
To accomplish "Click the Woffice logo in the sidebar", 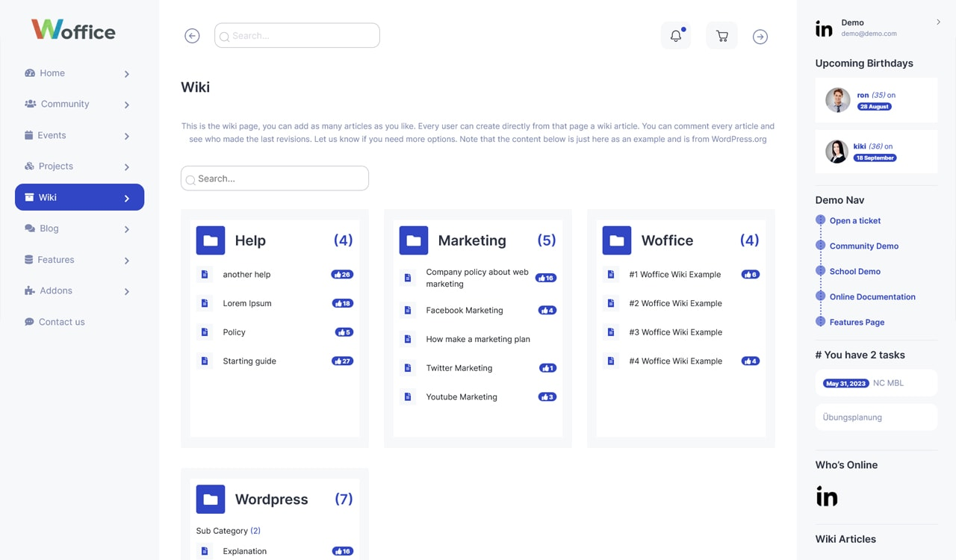I will (72, 30).
